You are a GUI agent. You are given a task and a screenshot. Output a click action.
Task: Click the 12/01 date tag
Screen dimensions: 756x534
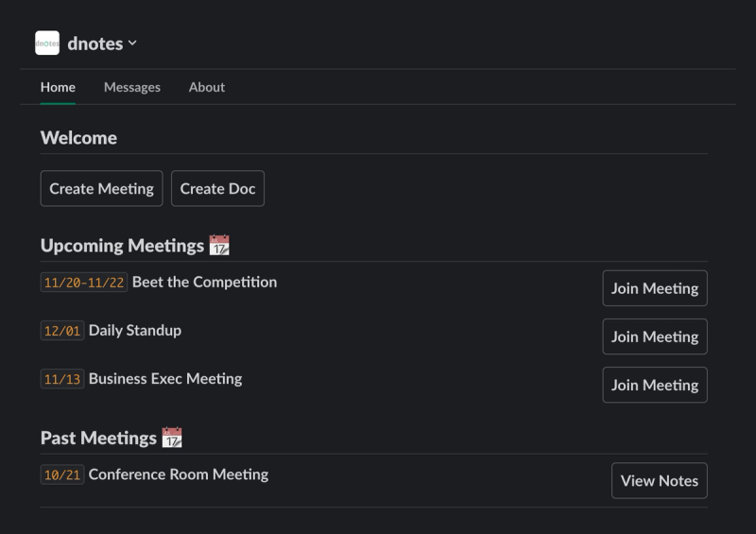coord(61,331)
